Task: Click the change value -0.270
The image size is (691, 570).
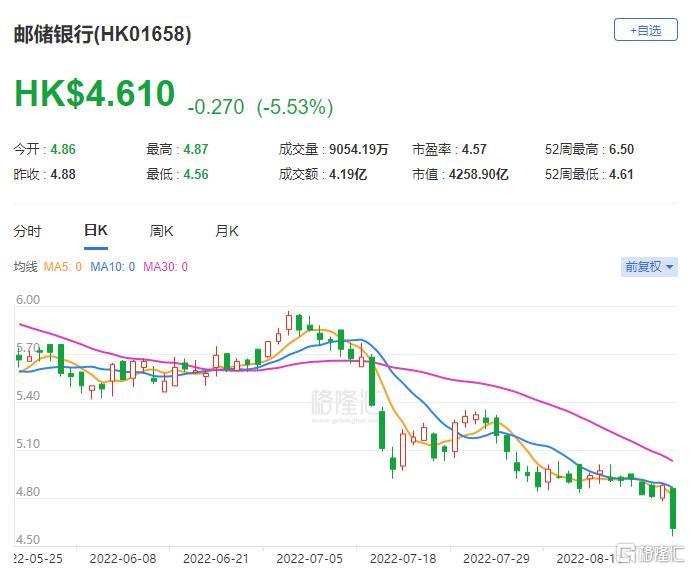Action: (x=215, y=107)
